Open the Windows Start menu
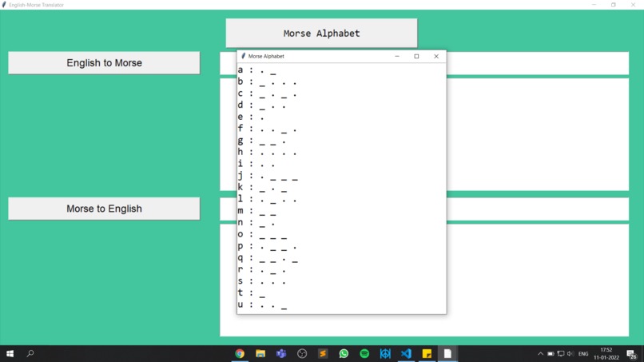The width and height of the screenshot is (644, 362). 10,353
